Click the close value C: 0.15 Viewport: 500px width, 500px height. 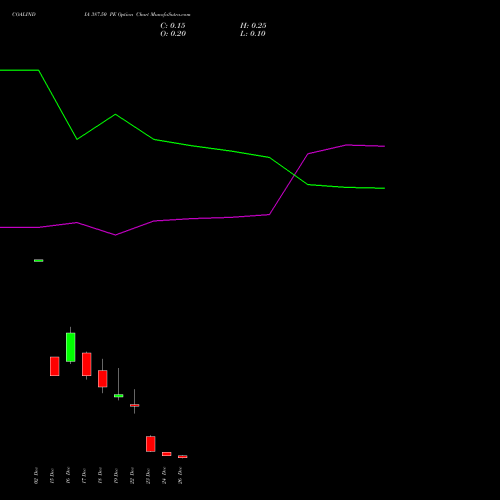pos(173,26)
